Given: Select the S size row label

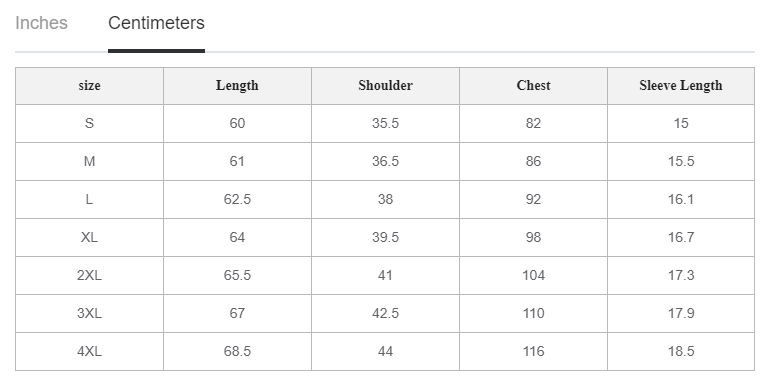Looking at the screenshot, I should point(89,123).
